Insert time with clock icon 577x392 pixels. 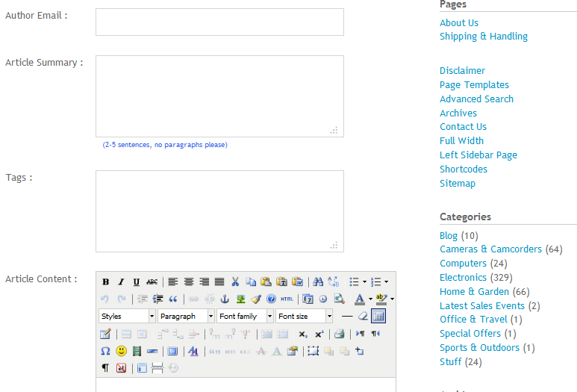(x=323, y=299)
